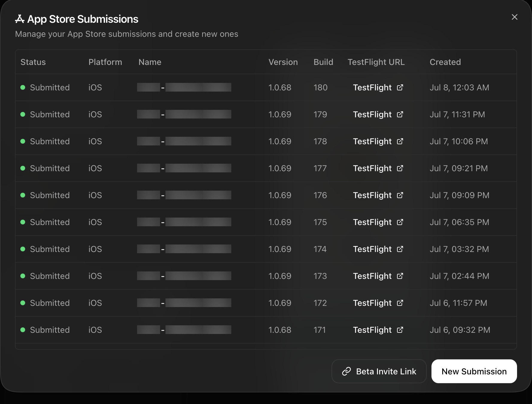
Task: Click green status dot for build 180
Action: (x=23, y=87)
